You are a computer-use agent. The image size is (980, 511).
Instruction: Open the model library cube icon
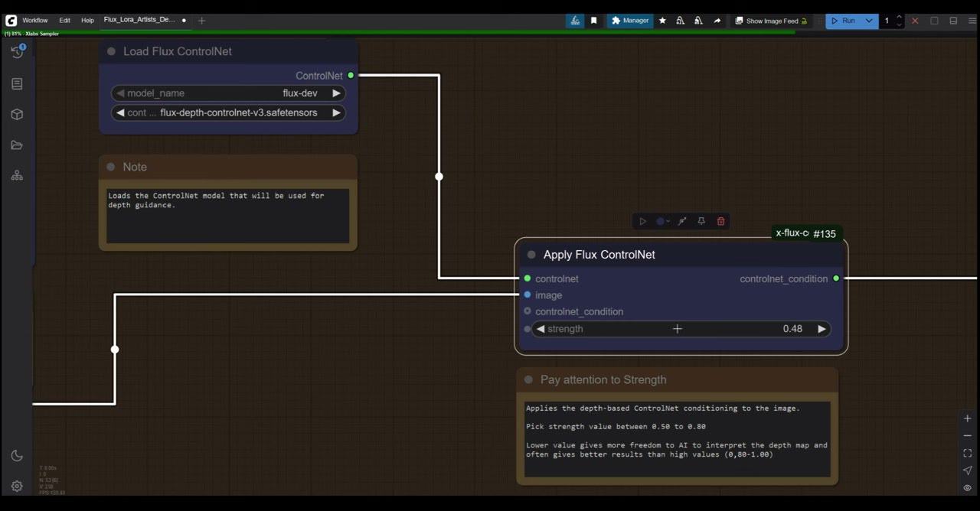coord(17,115)
